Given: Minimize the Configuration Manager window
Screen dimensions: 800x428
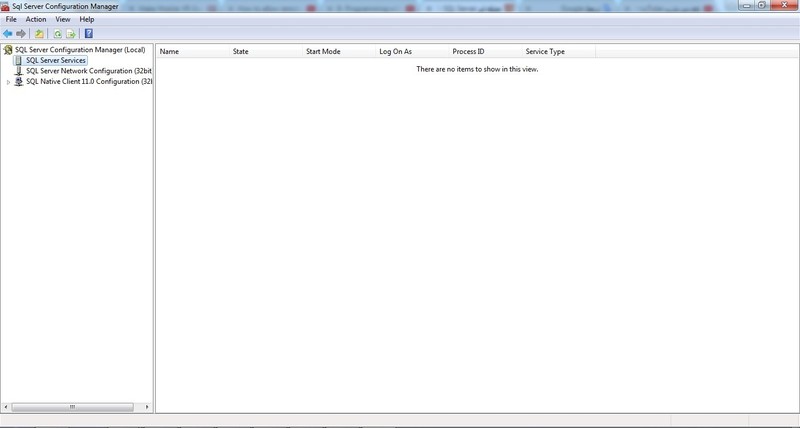Looking at the screenshot, I should coord(747,5).
